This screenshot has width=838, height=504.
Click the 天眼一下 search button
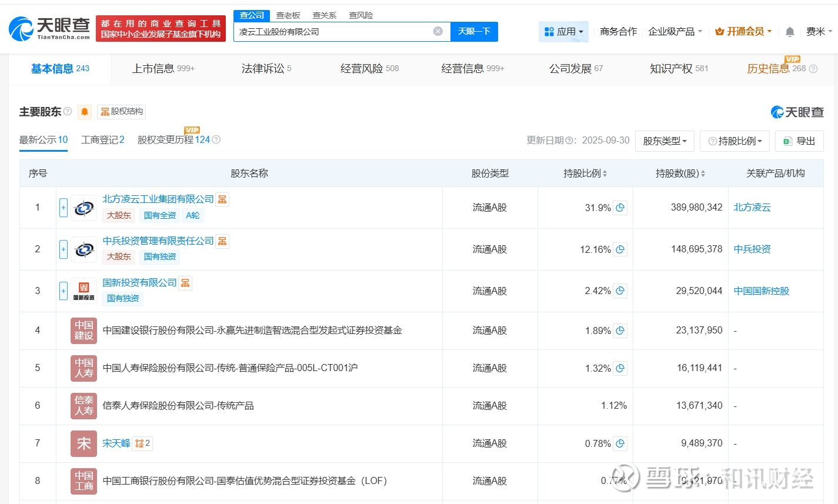pyautogui.click(x=474, y=31)
